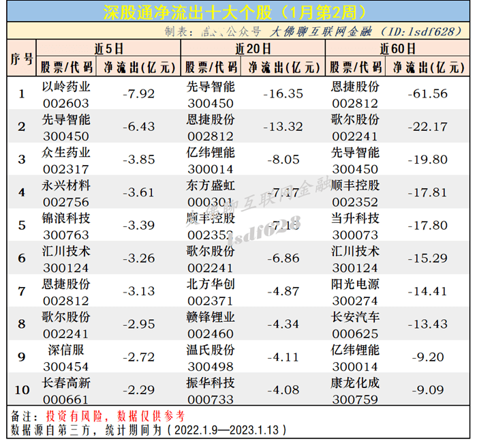Screen dimensions: 477x448
Task: Click the 以岭药业 002603 cell
Action: (x=65, y=93)
